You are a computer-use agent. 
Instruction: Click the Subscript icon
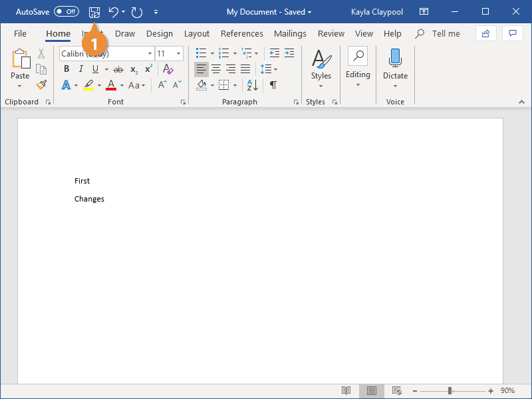pos(134,68)
